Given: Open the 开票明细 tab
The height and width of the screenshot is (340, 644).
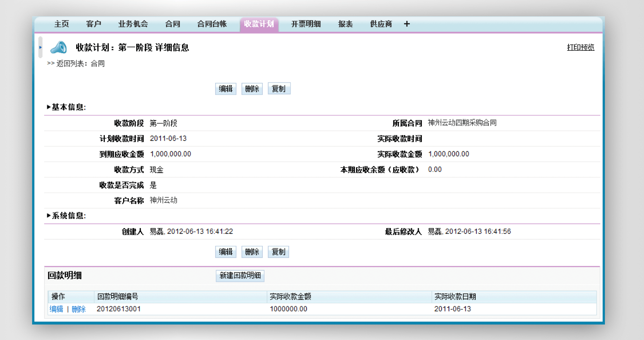Looking at the screenshot, I should [x=306, y=24].
